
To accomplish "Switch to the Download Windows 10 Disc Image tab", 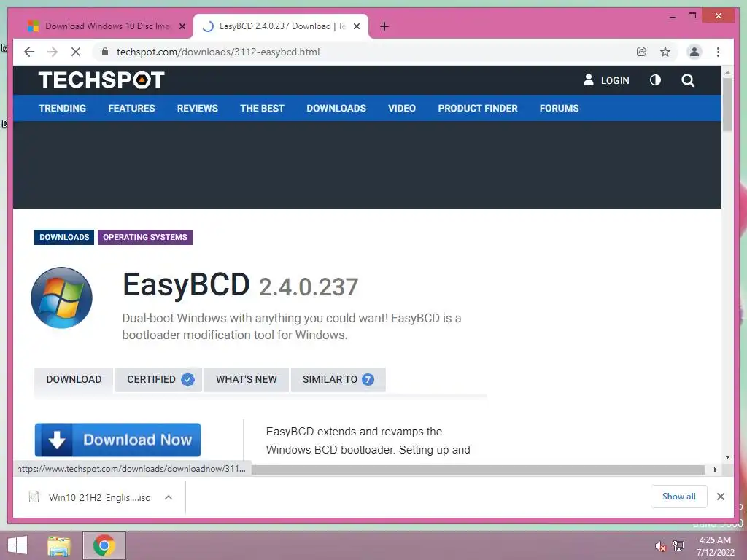I will coord(107,26).
